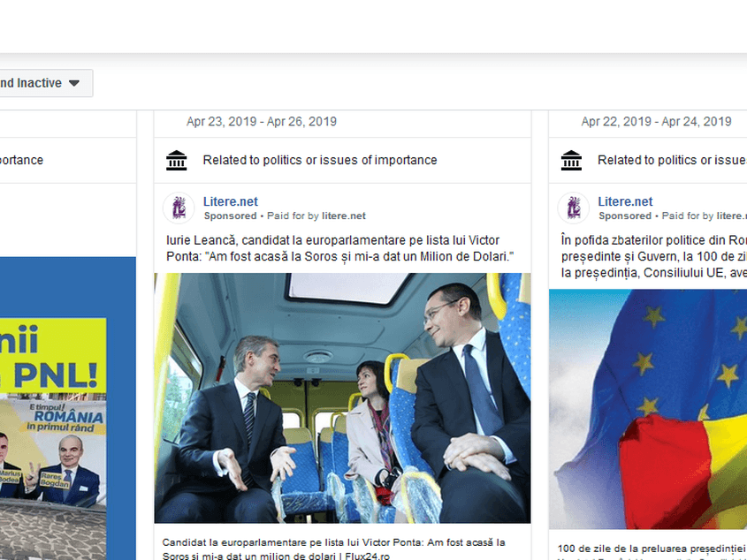Click the Apr 23, 2019 - Apr 26, 2019 date range
Viewport: 747px width, 560px height.
[262, 121]
